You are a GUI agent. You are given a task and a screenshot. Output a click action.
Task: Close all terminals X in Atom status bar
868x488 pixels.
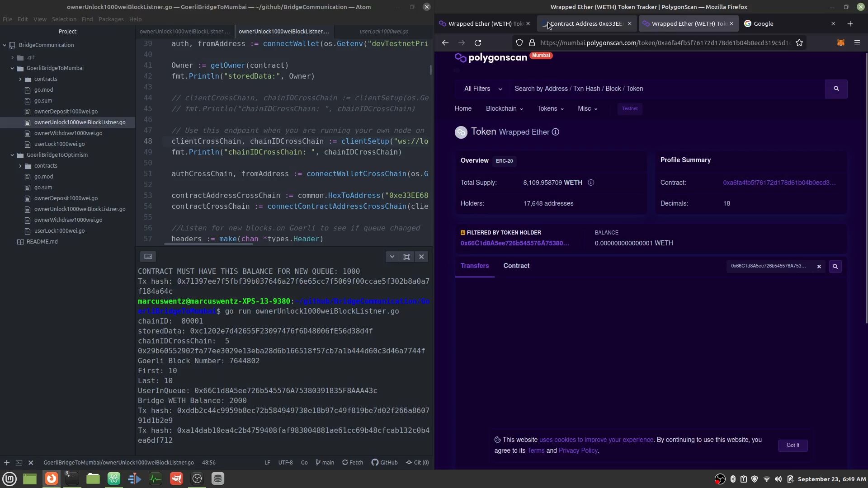tap(31, 462)
